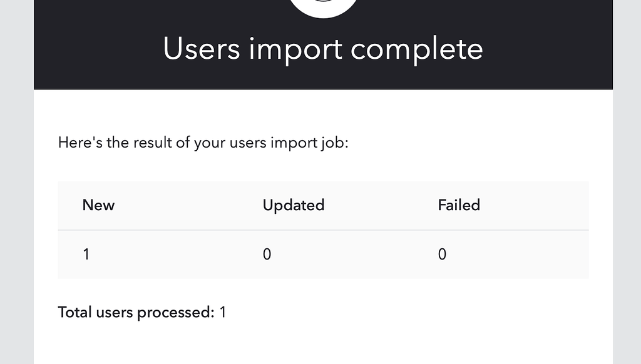Screen dimensions: 641x364
Task: Click the word "processed:" in the total line
Action: point(176,312)
